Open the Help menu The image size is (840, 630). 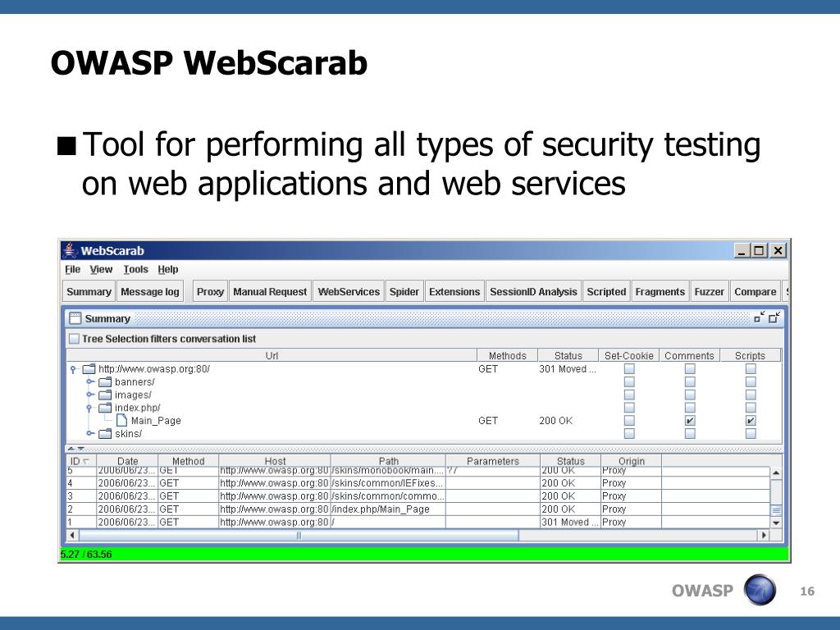pos(167,269)
